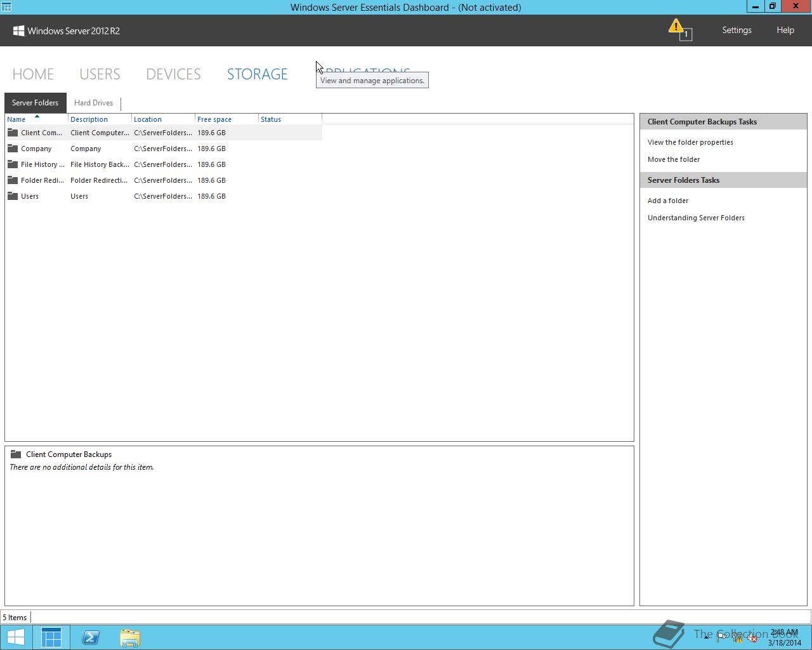The image size is (812, 650).
Task: Open Action Center flag tray icon
Action: (722, 638)
